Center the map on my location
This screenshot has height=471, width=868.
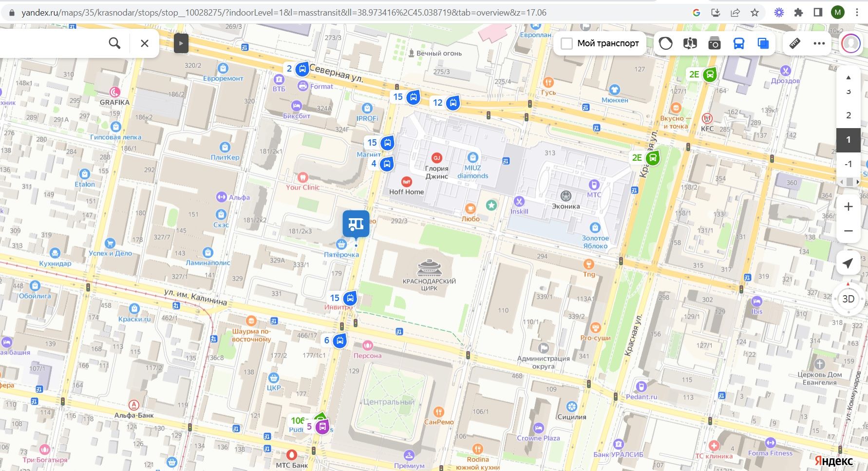coord(848,263)
